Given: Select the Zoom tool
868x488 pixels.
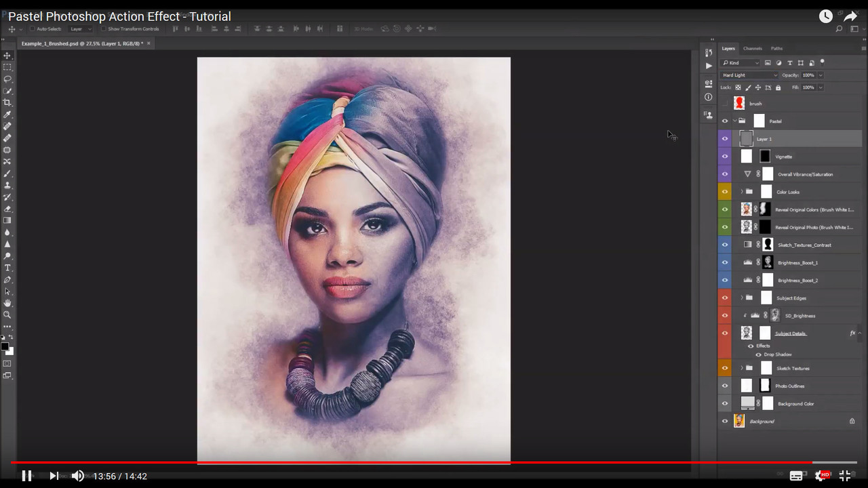Looking at the screenshot, I should point(7,314).
